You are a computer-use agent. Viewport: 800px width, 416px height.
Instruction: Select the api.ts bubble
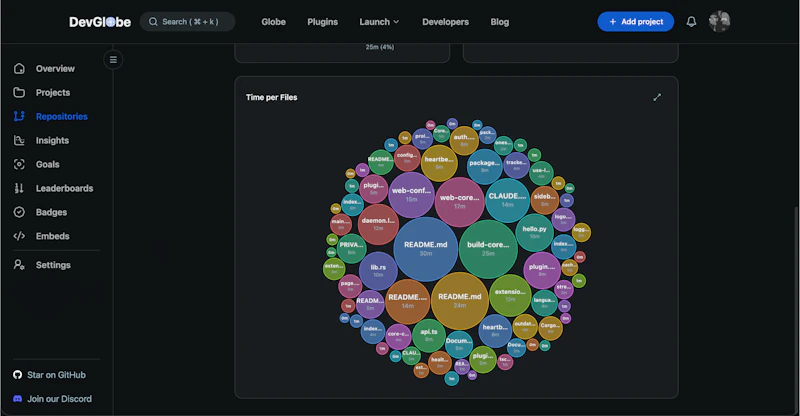429,335
